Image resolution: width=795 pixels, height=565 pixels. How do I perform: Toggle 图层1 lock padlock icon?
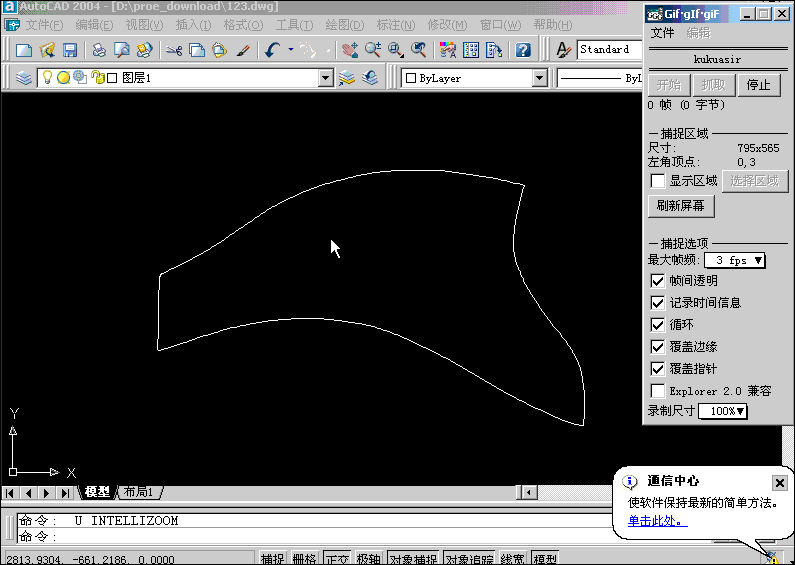pyautogui.click(x=97, y=77)
